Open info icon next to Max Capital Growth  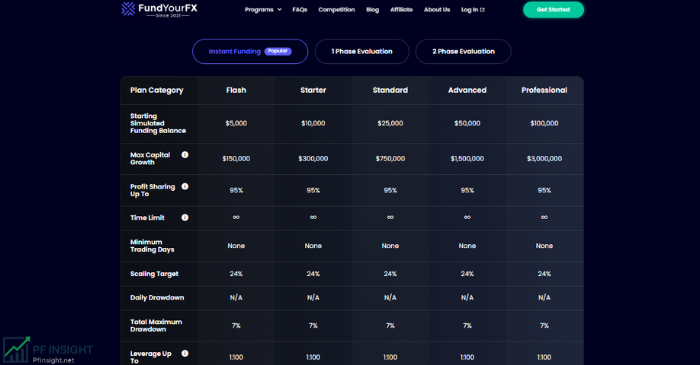click(x=185, y=155)
